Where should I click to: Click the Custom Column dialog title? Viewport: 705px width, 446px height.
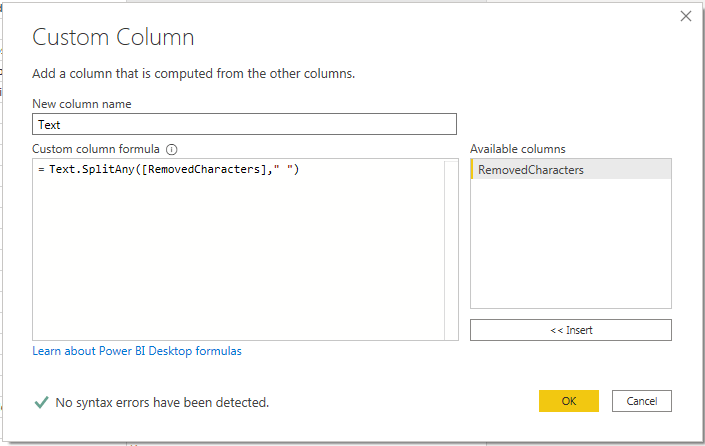pos(113,38)
